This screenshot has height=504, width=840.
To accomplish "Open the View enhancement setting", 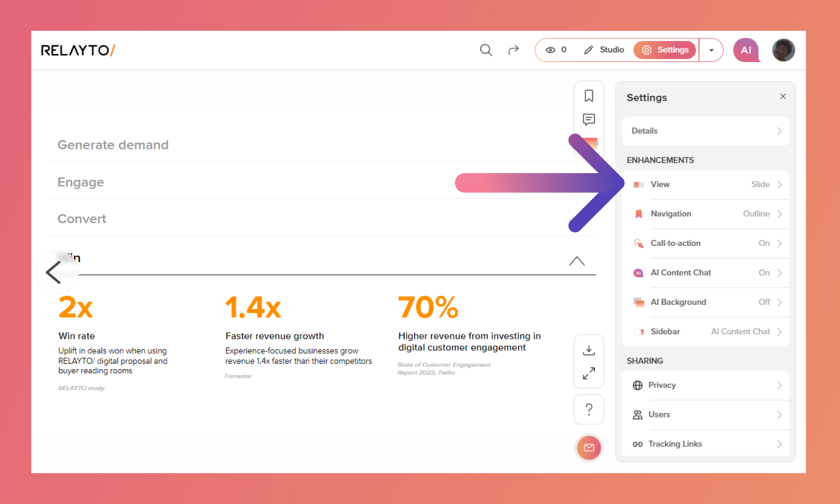I will click(x=706, y=184).
